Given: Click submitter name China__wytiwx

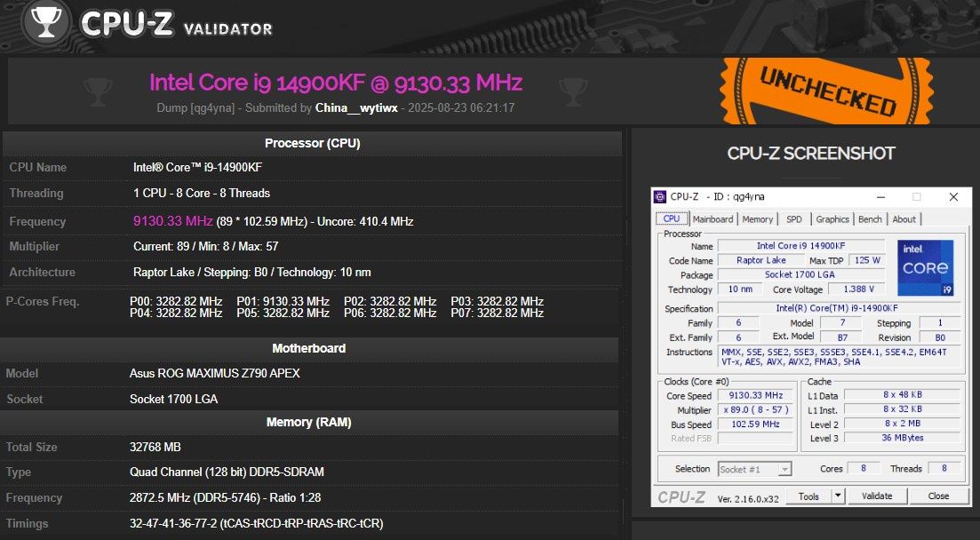Looking at the screenshot, I should pos(356,108).
